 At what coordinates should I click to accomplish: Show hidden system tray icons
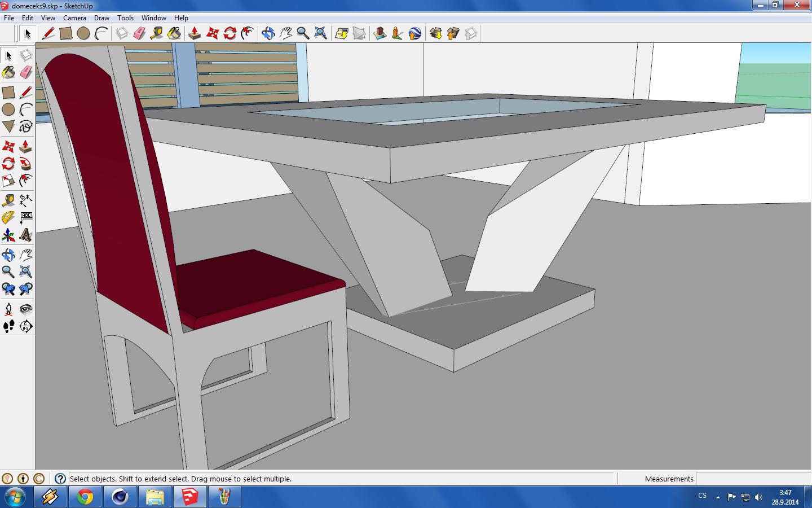tap(718, 497)
